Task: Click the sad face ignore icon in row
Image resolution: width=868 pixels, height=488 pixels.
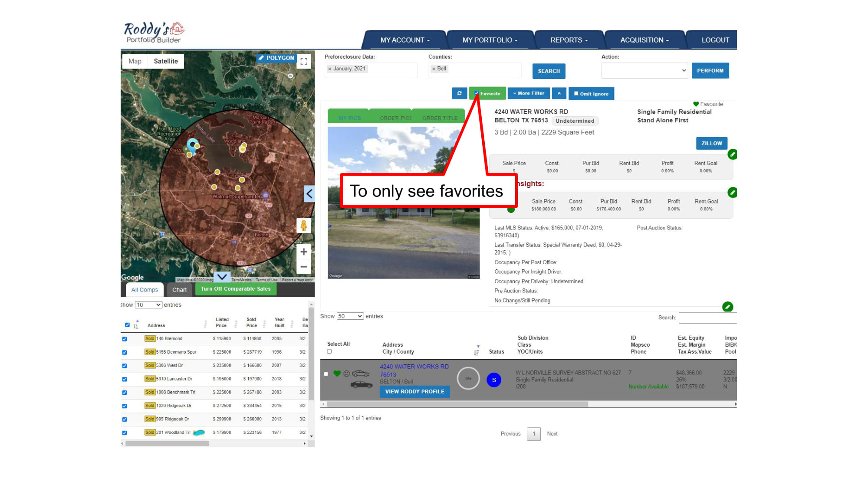Action: tap(346, 373)
